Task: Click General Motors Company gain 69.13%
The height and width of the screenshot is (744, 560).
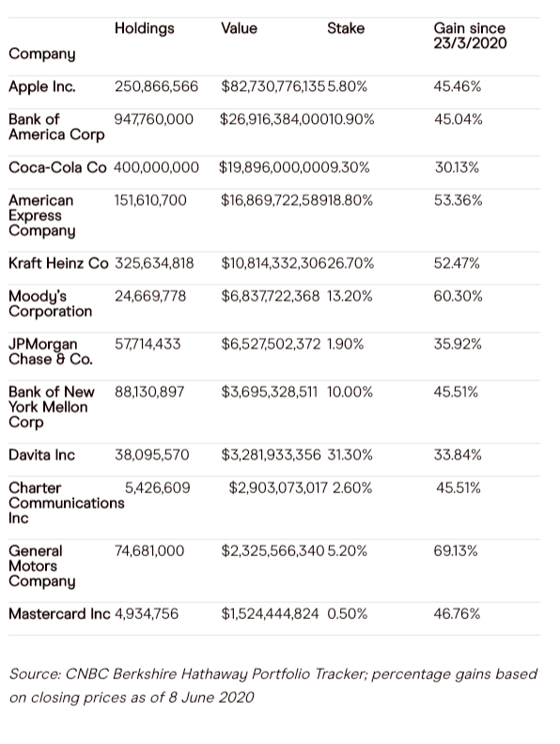Action: click(455, 550)
